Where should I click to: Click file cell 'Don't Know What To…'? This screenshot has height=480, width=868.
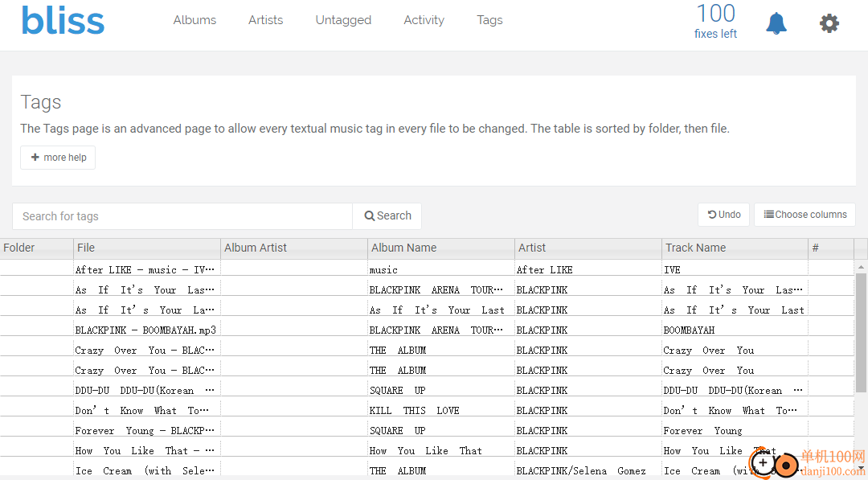point(147,410)
